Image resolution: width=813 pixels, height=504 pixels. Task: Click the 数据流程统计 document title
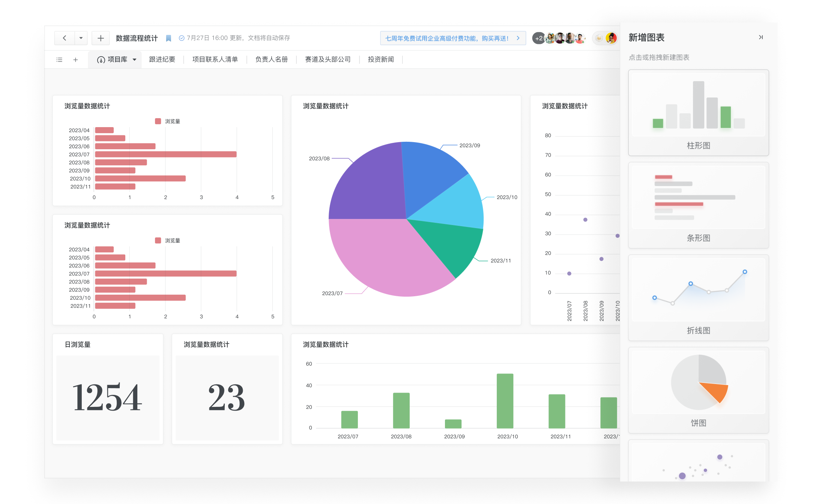point(137,38)
